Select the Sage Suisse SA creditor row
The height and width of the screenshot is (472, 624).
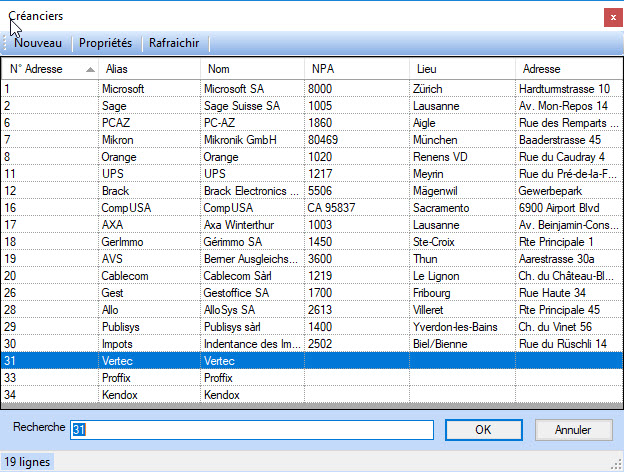coord(312,106)
